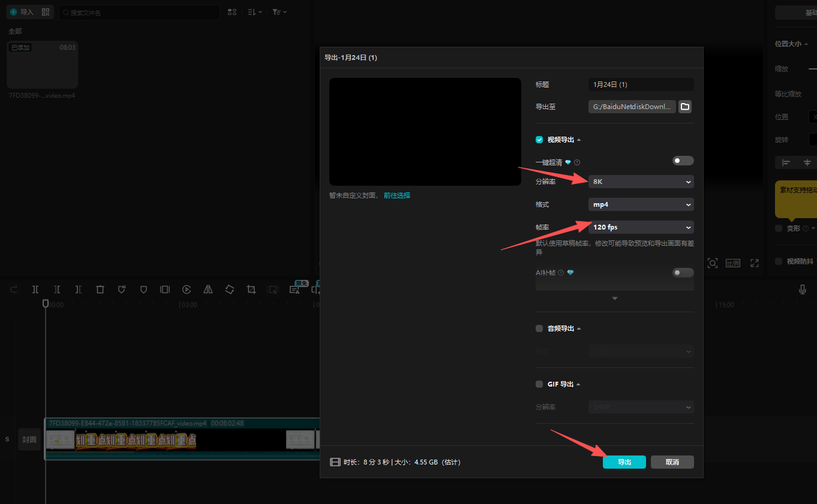Click the QR code icon beside Import

click(x=46, y=12)
